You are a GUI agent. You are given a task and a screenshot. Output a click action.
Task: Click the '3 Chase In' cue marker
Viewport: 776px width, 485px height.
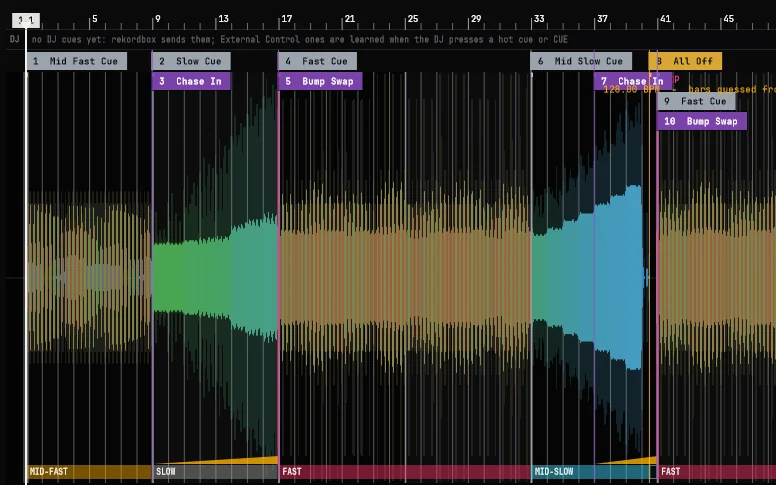[191, 81]
